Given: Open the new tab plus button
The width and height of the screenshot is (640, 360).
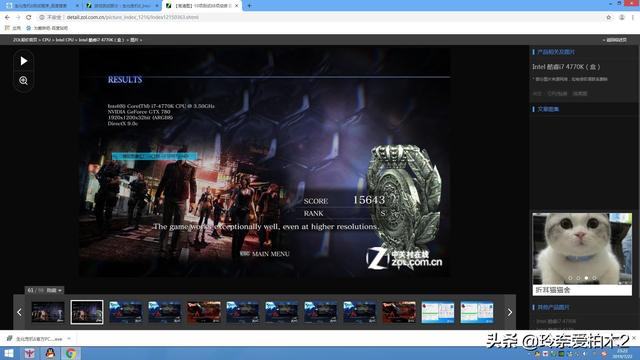Looking at the screenshot, I should 249,6.
